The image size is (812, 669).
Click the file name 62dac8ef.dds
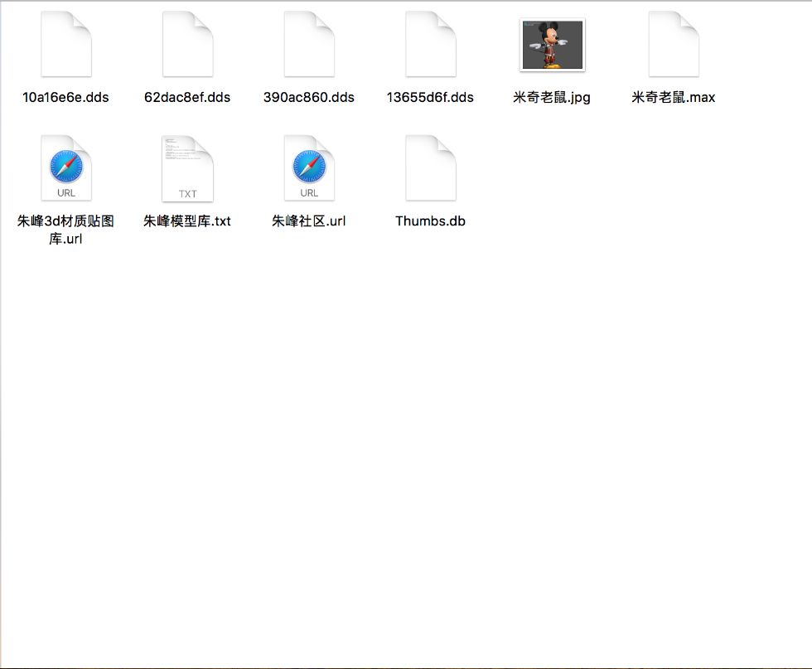[187, 98]
